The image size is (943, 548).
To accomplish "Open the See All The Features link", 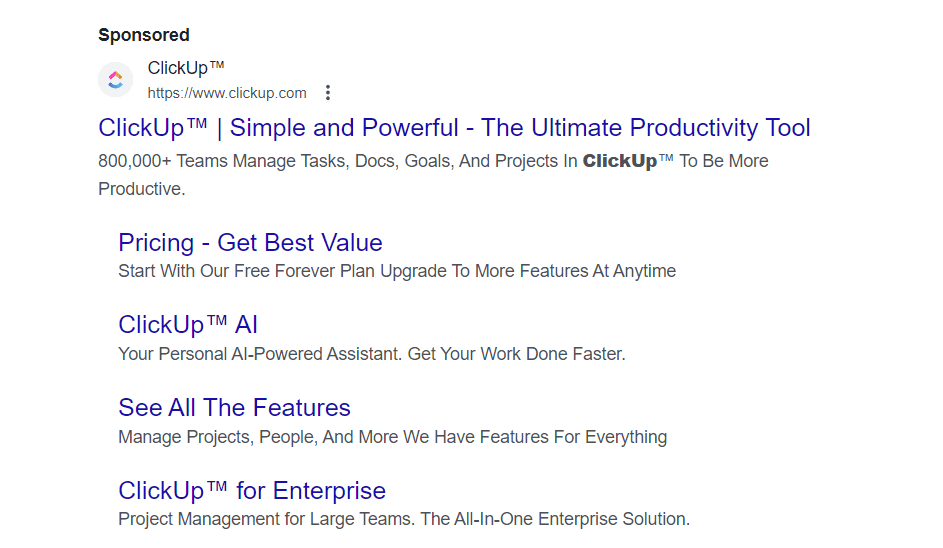I will point(234,408).
